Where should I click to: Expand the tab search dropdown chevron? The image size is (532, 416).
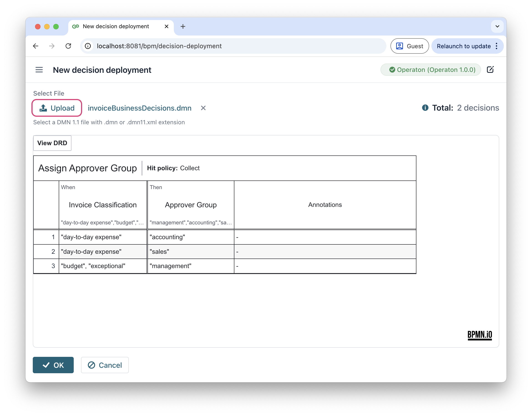[497, 26]
